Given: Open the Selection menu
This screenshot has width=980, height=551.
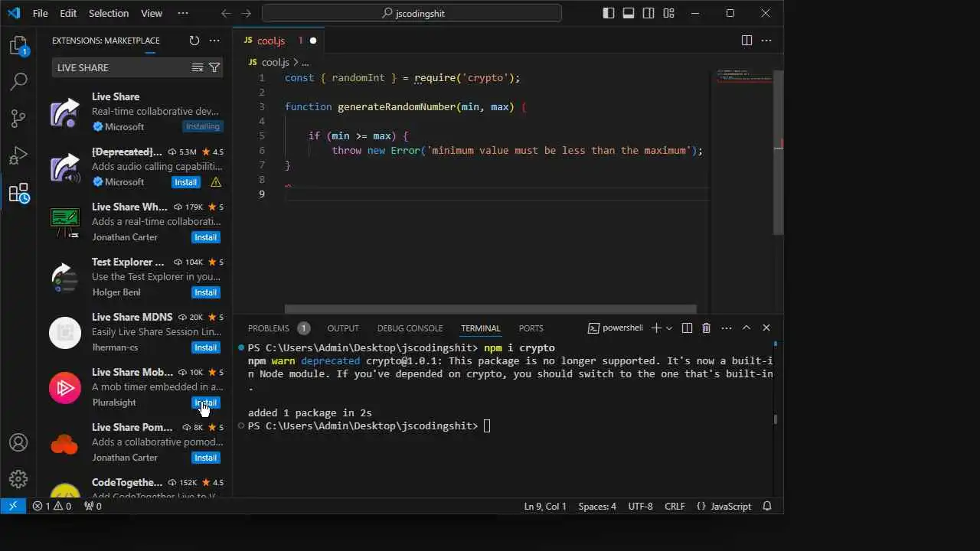Looking at the screenshot, I should [109, 13].
